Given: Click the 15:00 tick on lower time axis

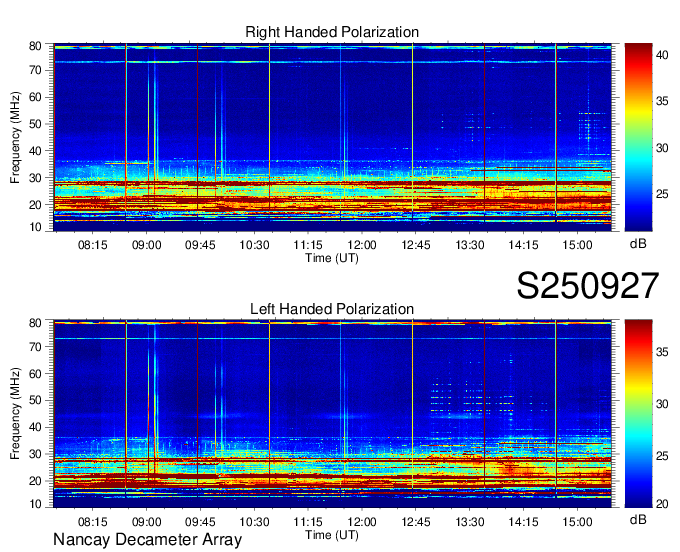Looking at the screenshot, I should [577, 521].
